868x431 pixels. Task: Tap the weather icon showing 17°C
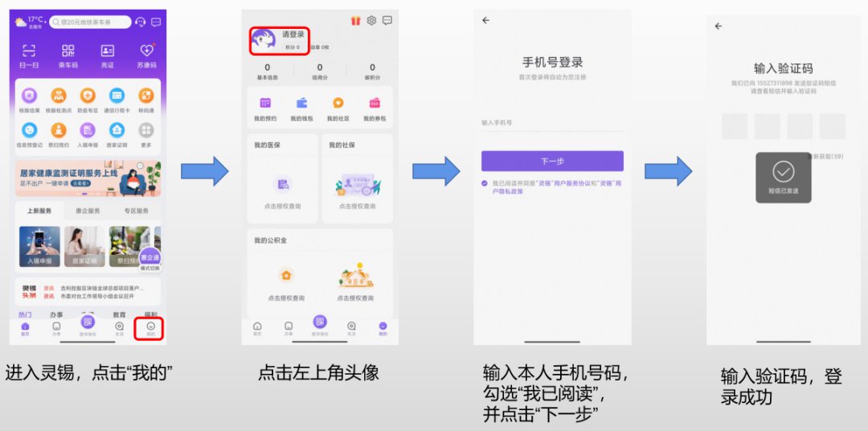(20, 23)
